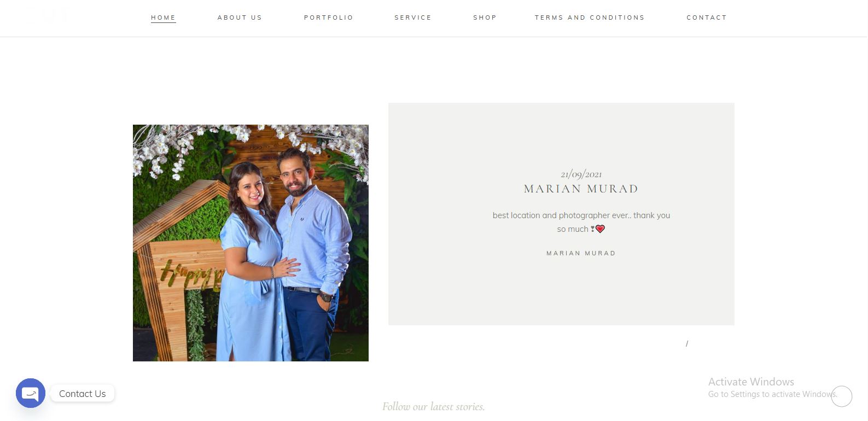Open the Service menu item
Screen dimensions: 868x421
coord(413,17)
